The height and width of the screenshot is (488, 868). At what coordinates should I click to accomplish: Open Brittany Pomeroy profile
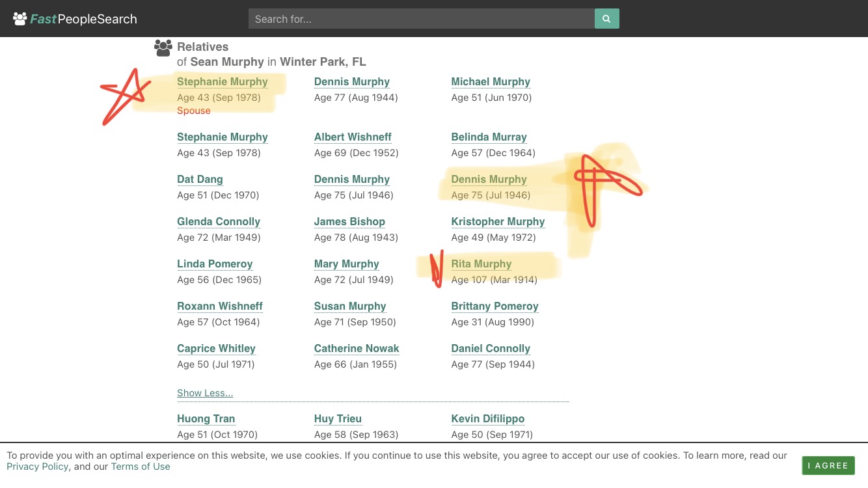point(495,306)
